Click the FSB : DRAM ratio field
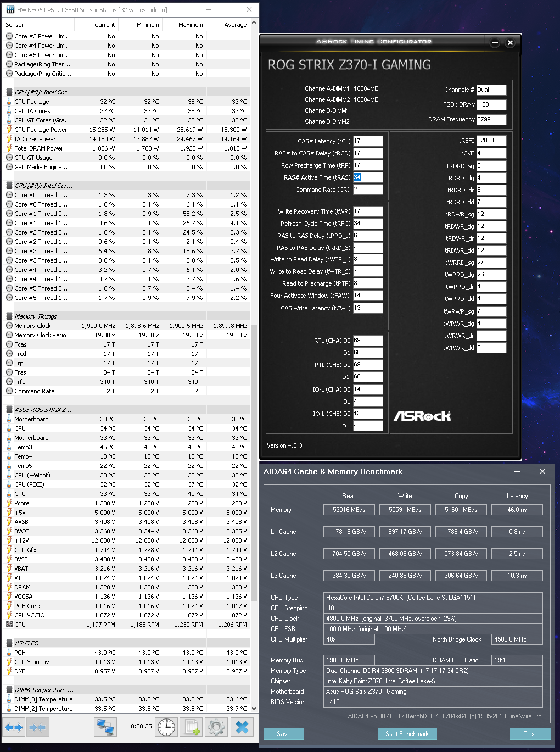Image resolution: width=560 pixels, height=752 pixels. pyautogui.click(x=491, y=104)
